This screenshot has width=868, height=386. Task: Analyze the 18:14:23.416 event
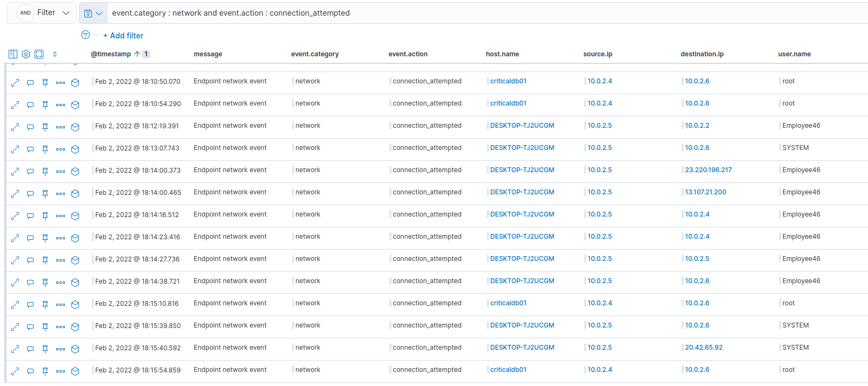point(75,238)
